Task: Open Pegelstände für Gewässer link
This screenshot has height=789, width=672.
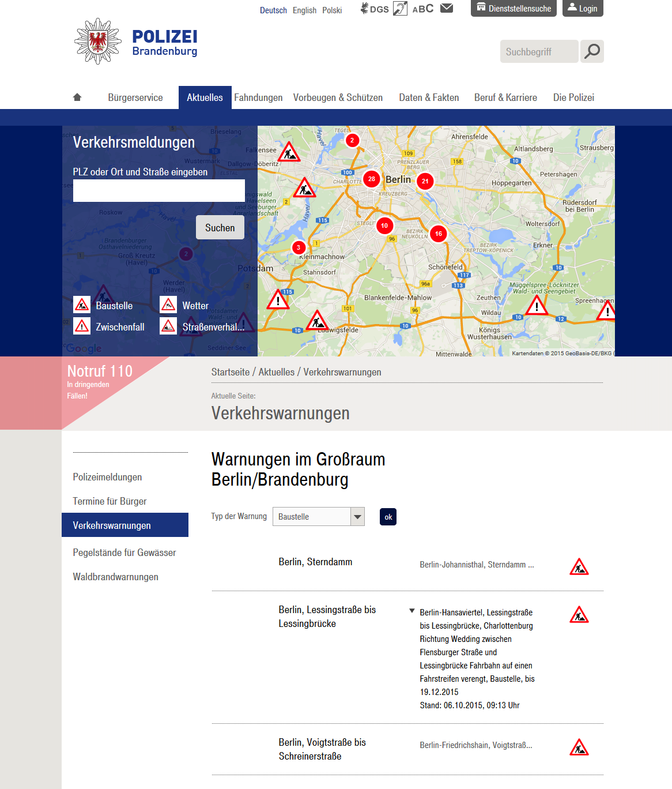Action: click(x=124, y=553)
